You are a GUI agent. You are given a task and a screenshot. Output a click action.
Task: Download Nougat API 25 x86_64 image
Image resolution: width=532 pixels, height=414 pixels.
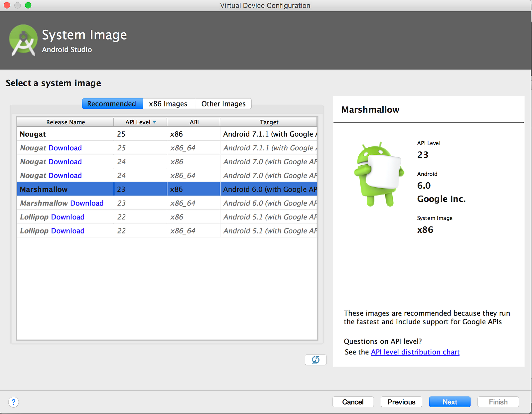coord(65,148)
